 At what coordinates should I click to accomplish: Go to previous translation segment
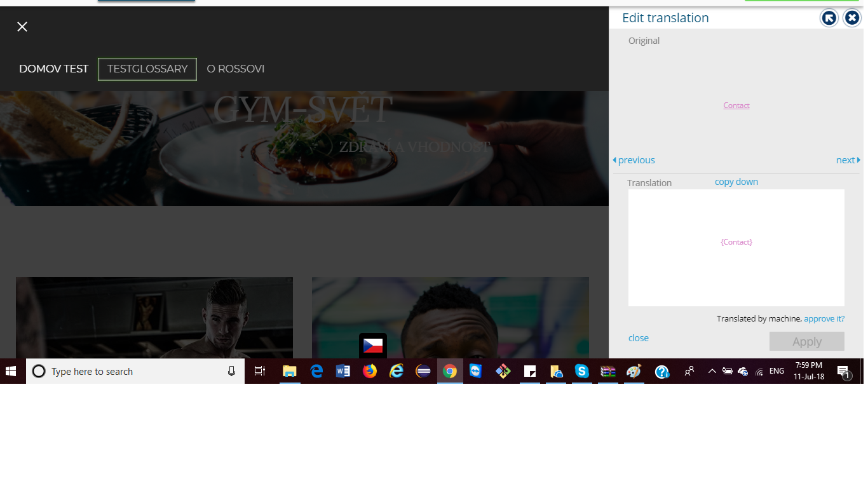[634, 160]
